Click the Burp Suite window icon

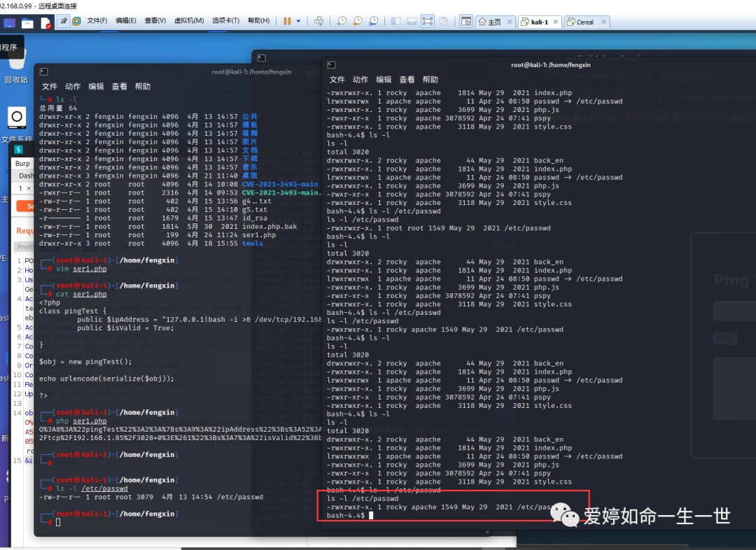pyautogui.click(x=18, y=150)
